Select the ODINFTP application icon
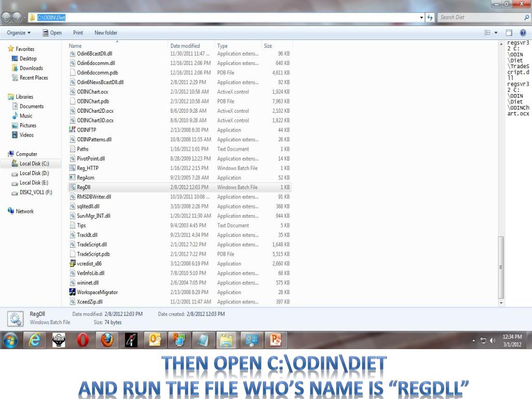Image resolution: width=532 pixels, height=399 pixels. [72, 129]
